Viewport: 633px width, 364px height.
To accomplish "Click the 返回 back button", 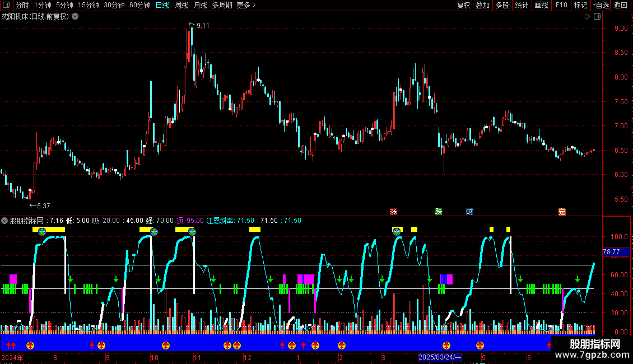I will pos(621,5).
